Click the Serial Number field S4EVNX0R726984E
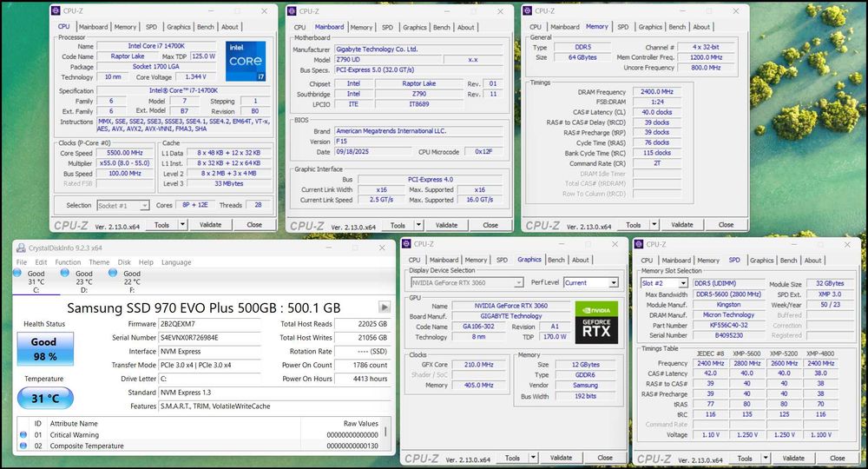This screenshot has width=868, height=469. tap(209, 337)
